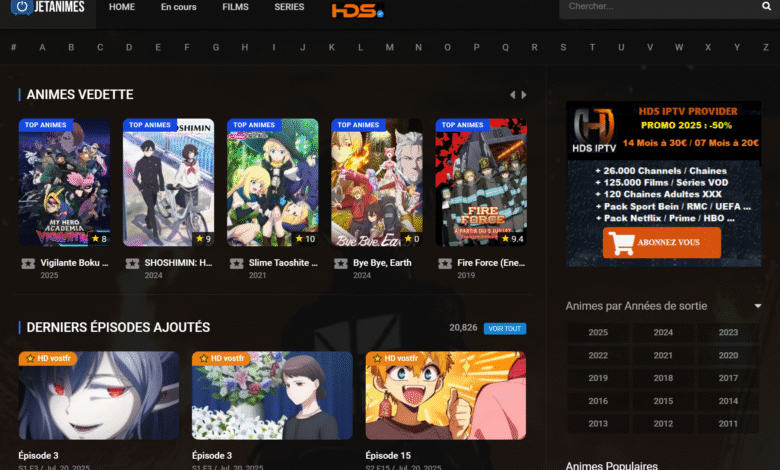Select year 2013 in release years
This screenshot has width=780, height=470.
point(598,424)
